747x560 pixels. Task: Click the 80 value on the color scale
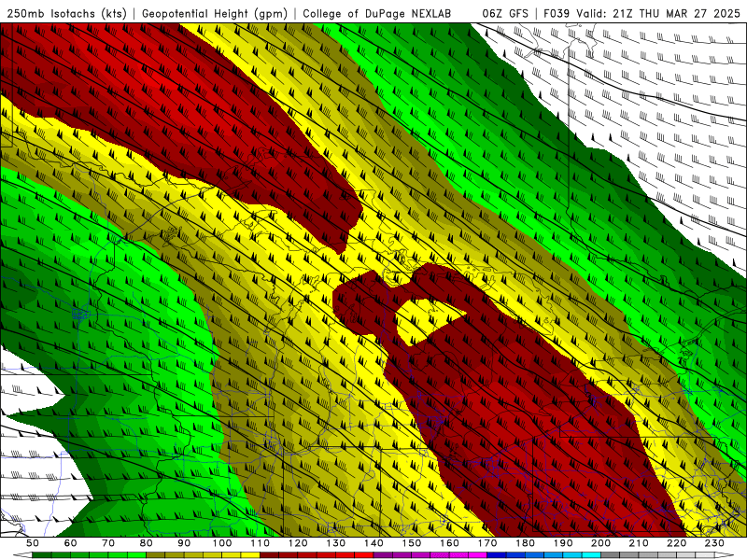146,543
